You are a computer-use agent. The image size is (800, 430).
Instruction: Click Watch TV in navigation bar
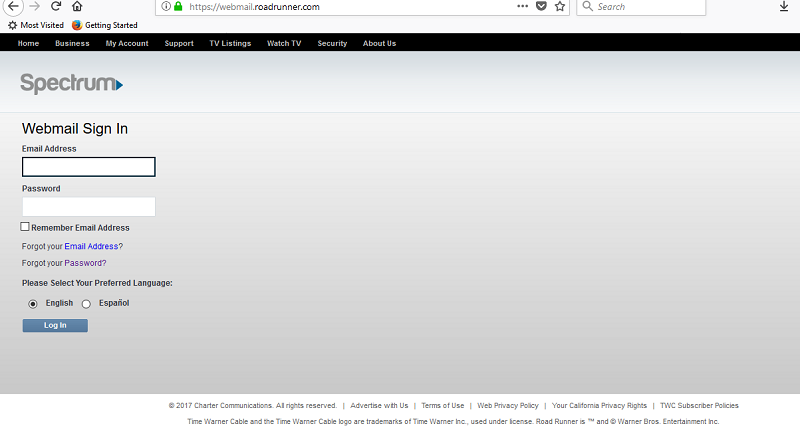click(x=284, y=43)
